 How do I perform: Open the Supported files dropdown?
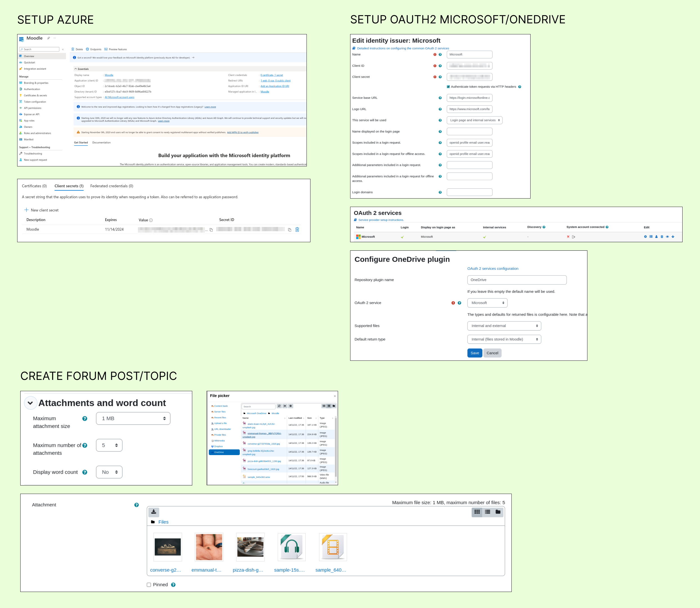point(504,326)
